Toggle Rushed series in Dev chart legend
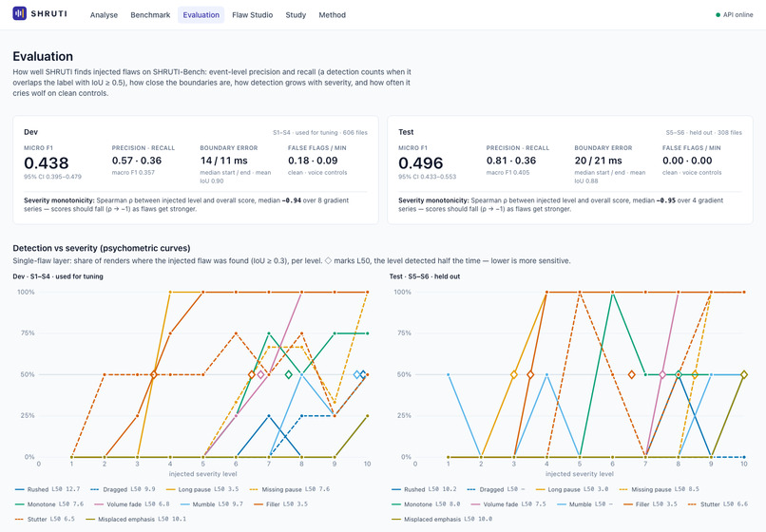This screenshot has height=532, width=766. coord(48,489)
